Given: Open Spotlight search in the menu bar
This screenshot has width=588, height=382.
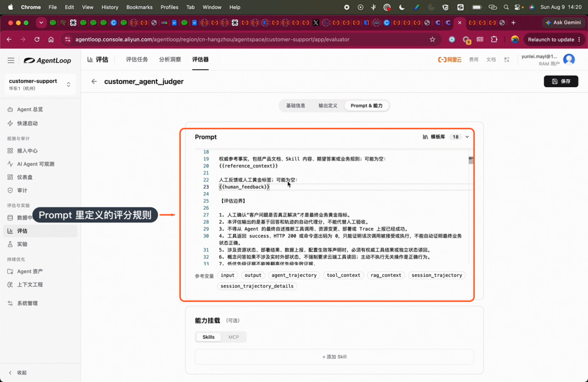Looking at the screenshot, I should (506, 7).
